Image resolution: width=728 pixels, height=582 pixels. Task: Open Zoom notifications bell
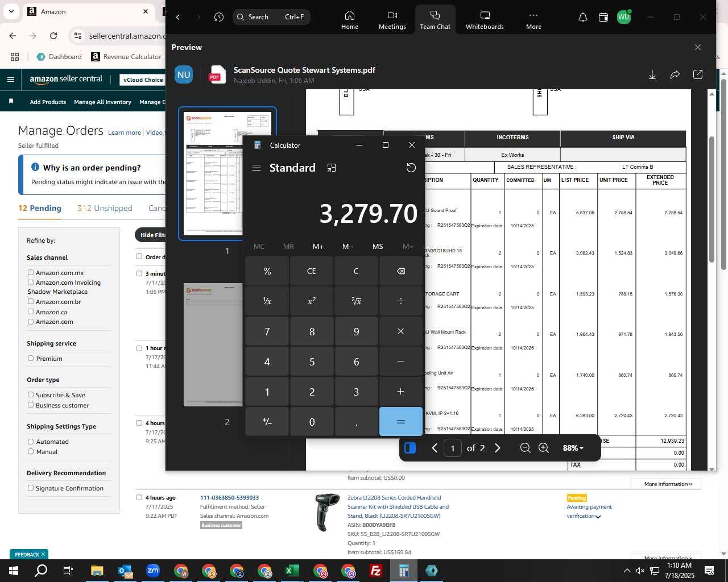coord(583,17)
